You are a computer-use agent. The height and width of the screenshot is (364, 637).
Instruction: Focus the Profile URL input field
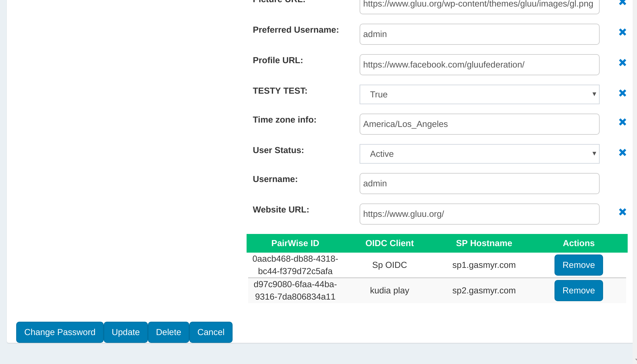479,65
